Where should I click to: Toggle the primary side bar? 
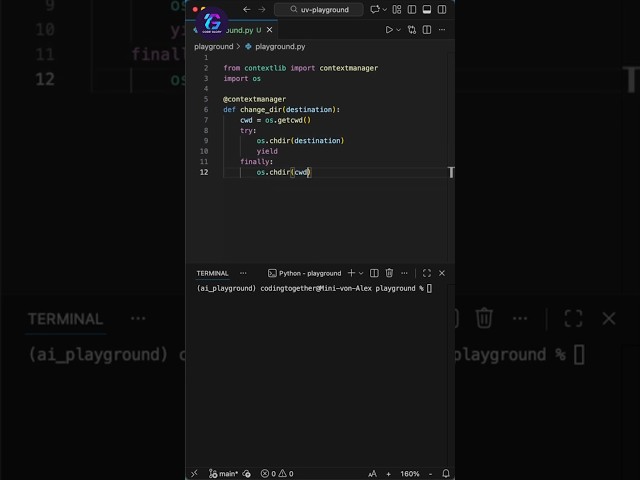pyautogui.click(x=412, y=9)
